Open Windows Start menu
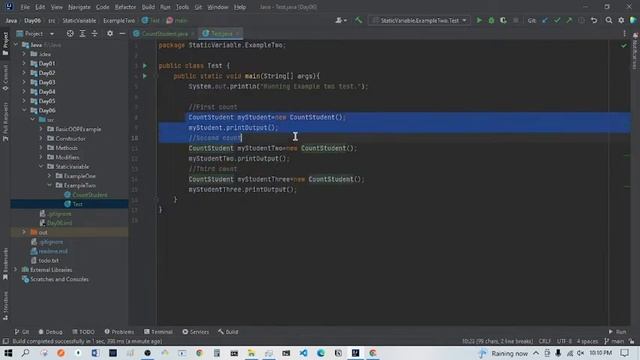This screenshot has width=640, height=360. click(8, 353)
